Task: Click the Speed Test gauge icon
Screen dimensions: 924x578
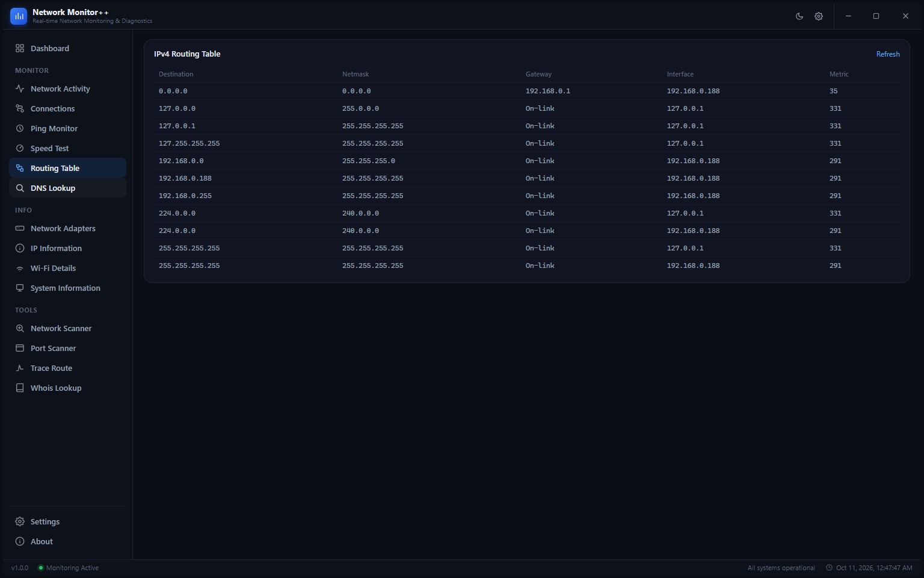Action: coord(20,148)
